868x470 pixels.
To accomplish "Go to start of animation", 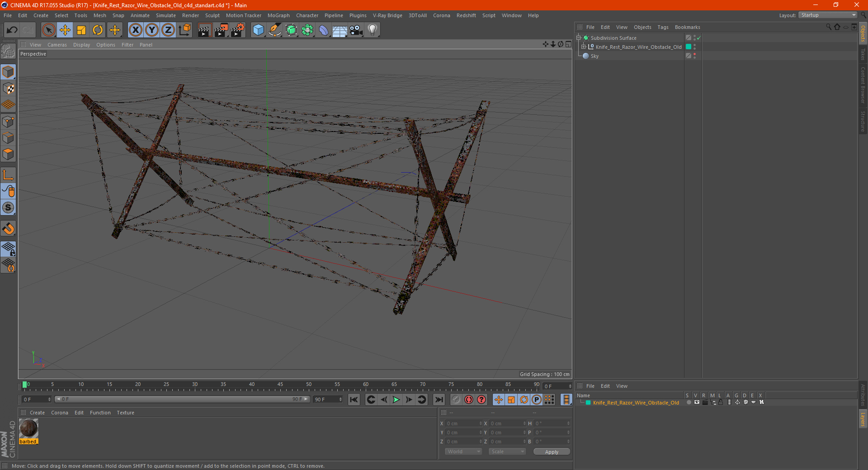I will pyautogui.click(x=354, y=399).
